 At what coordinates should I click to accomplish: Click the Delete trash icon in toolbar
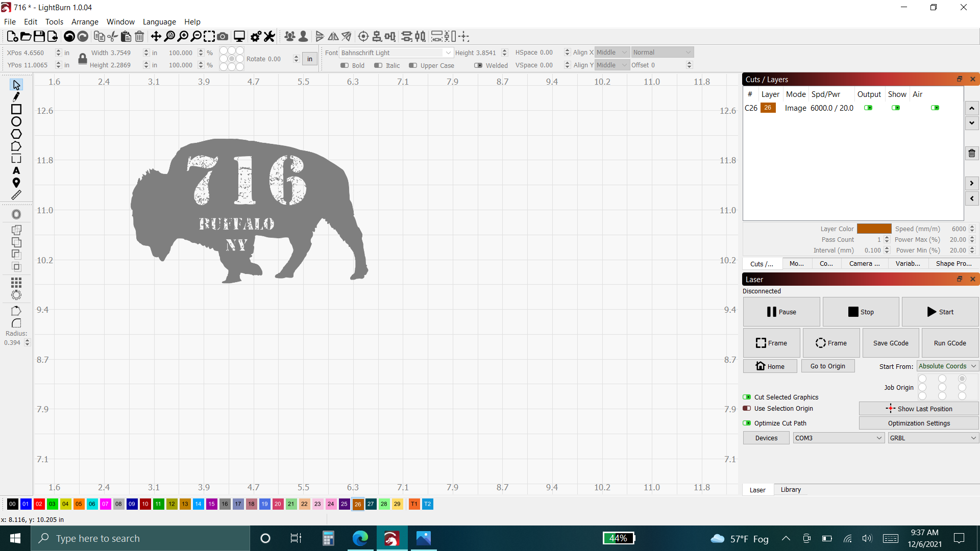[139, 36]
